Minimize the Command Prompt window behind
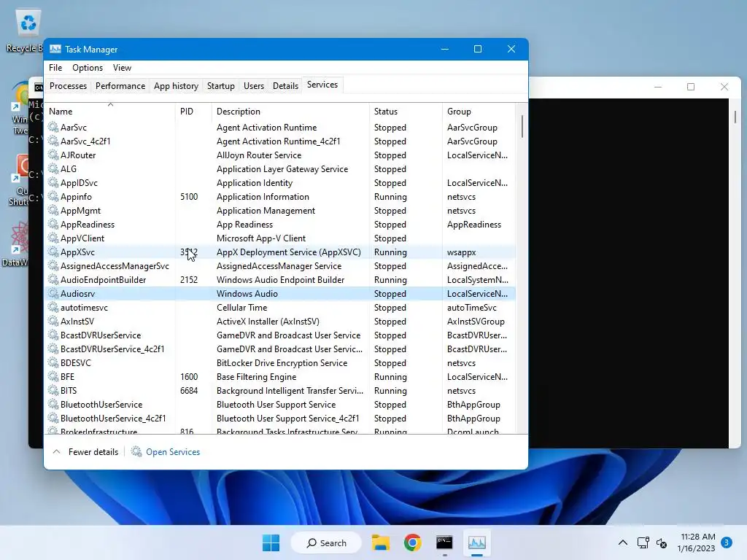 tap(658, 87)
